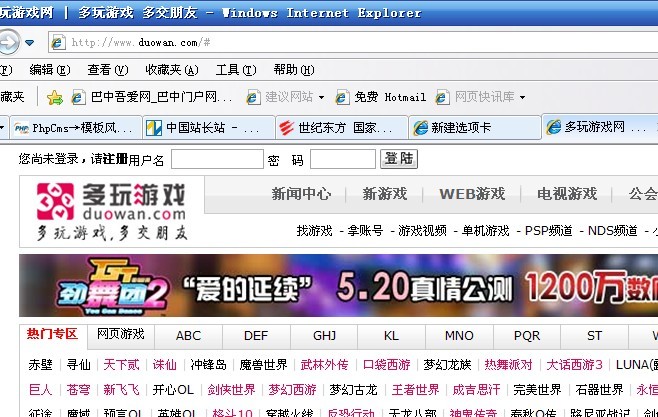
Task: Click the red 世纪东方 tab favicon
Action: click(287, 128)
